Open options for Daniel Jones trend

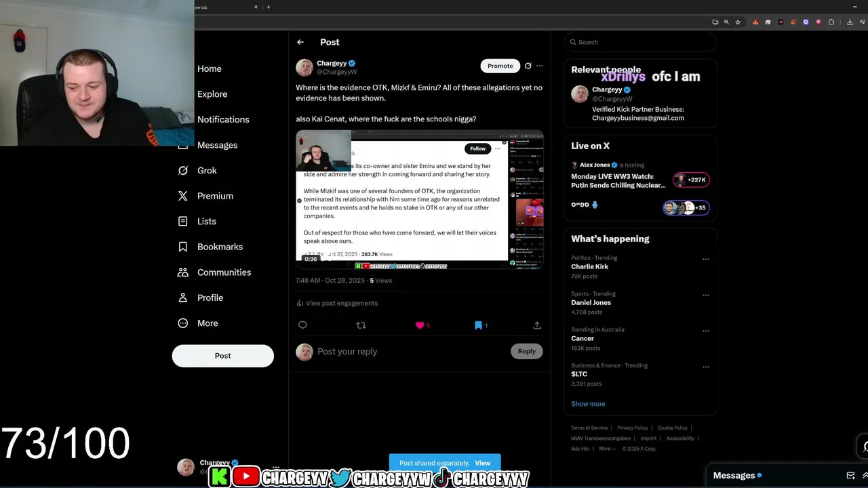[x=706, y=295]
